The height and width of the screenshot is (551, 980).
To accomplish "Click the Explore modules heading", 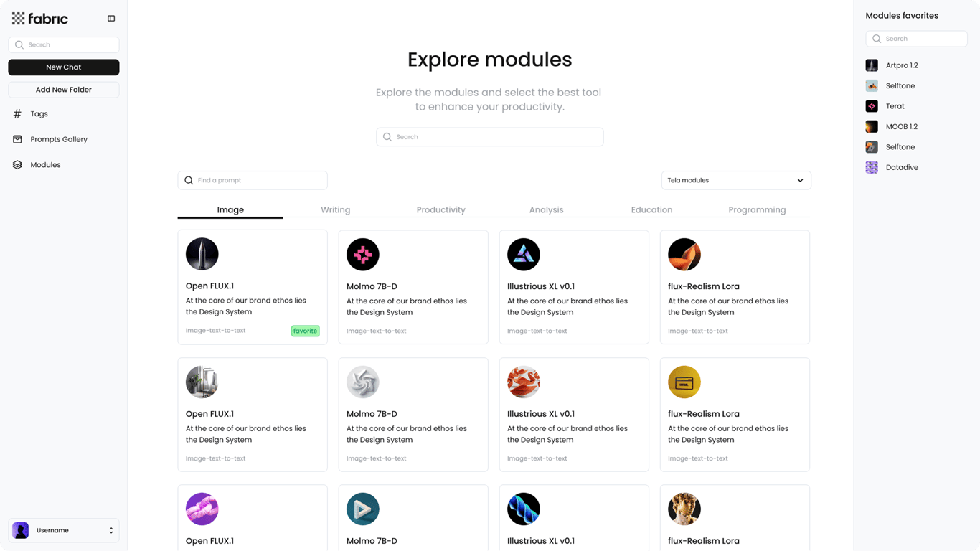I will 490,60.
